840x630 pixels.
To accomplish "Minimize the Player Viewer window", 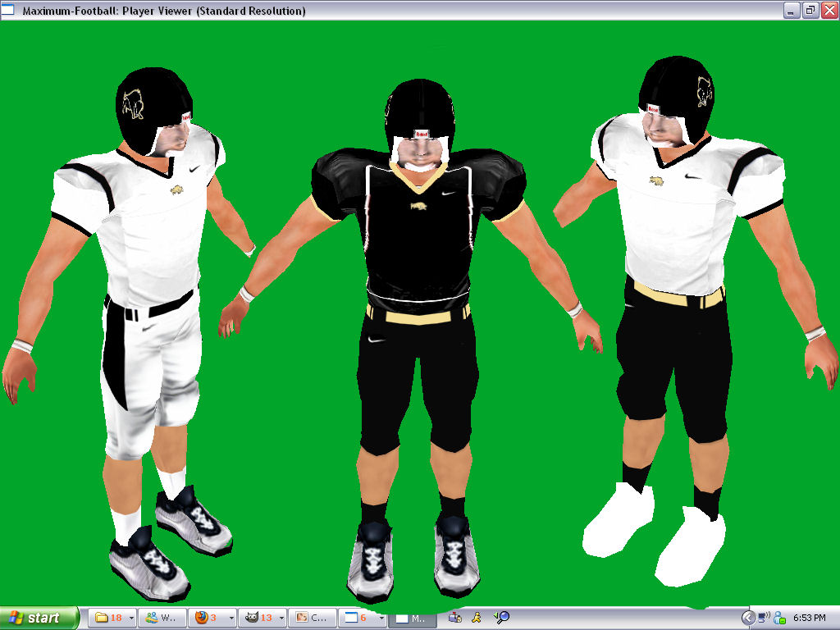I will (792, 10).
